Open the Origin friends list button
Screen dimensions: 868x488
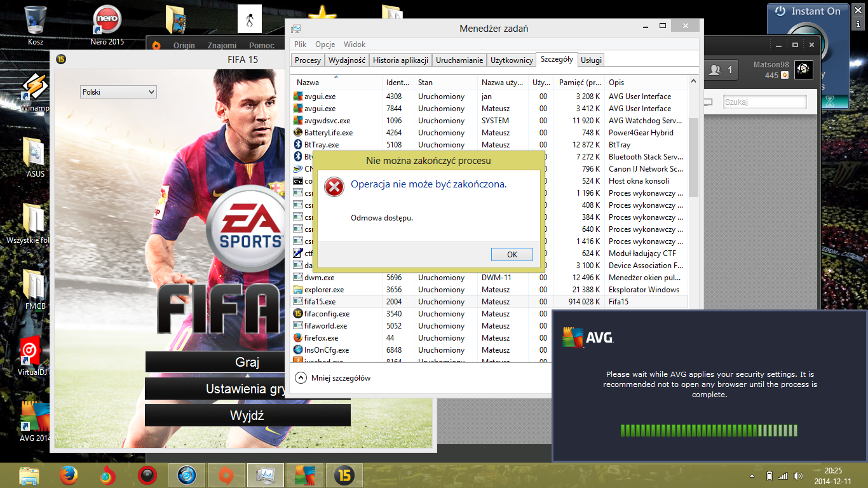721,69
